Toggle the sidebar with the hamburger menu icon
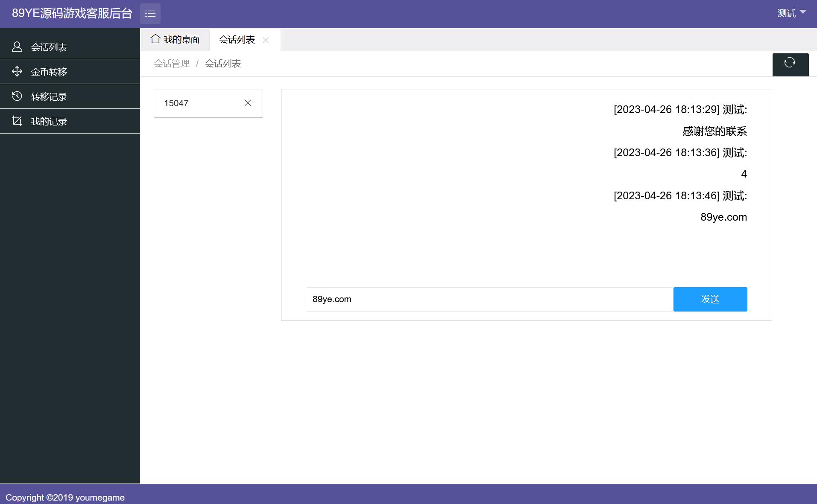Viewport: 817px width, 504px height. click(x=150, y=14)
